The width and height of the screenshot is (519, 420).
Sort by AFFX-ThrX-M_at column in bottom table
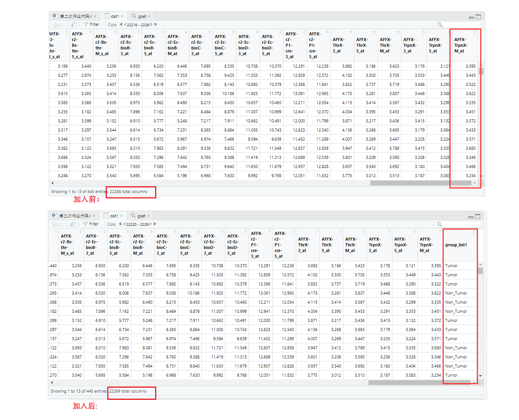[363, 231]
